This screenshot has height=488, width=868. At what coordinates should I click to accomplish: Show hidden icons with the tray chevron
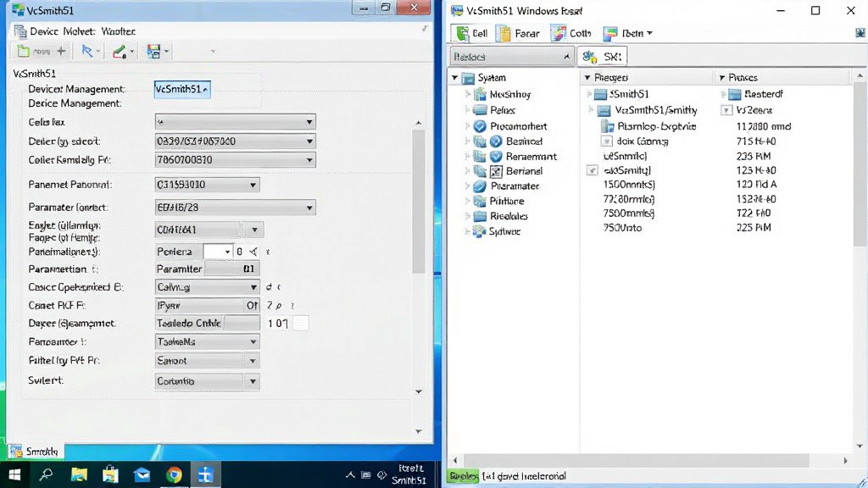point(350,474)
